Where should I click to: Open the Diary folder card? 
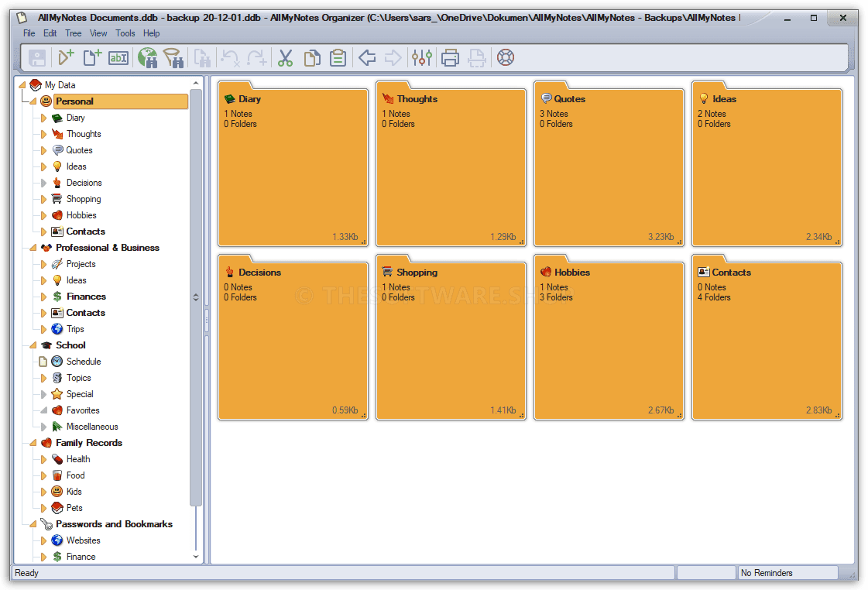293,164
